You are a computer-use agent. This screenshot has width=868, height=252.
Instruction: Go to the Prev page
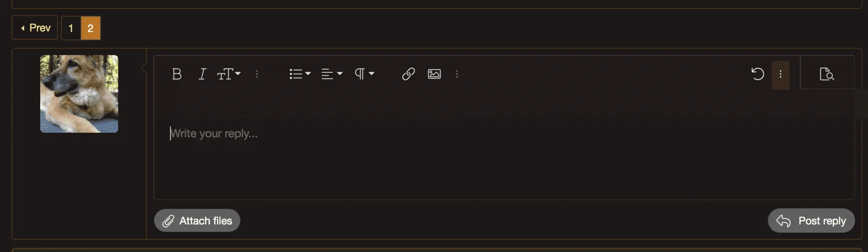point(35,28)
